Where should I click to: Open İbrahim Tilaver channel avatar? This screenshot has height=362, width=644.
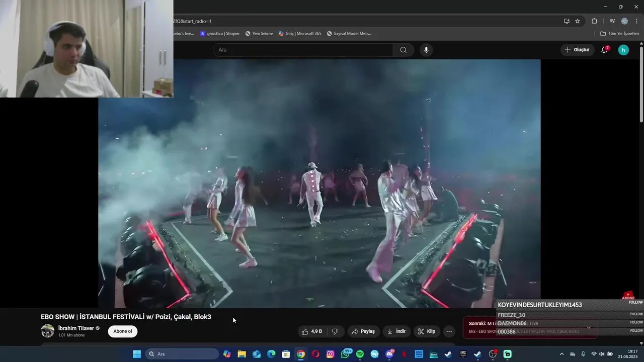click(x=47, y=331)
